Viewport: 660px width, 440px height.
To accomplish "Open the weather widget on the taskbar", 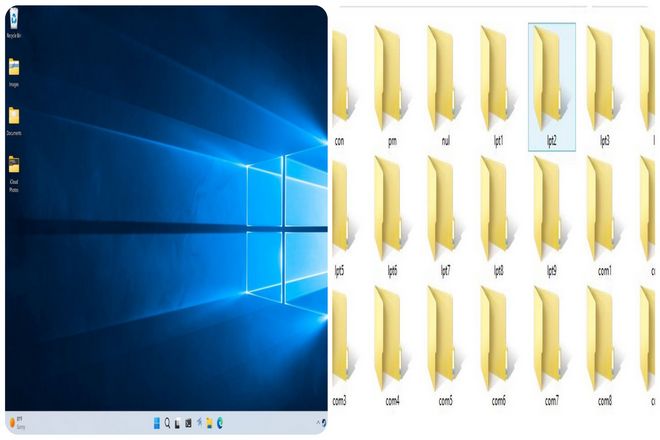I will pyautogui.click(x=17, y=423).
